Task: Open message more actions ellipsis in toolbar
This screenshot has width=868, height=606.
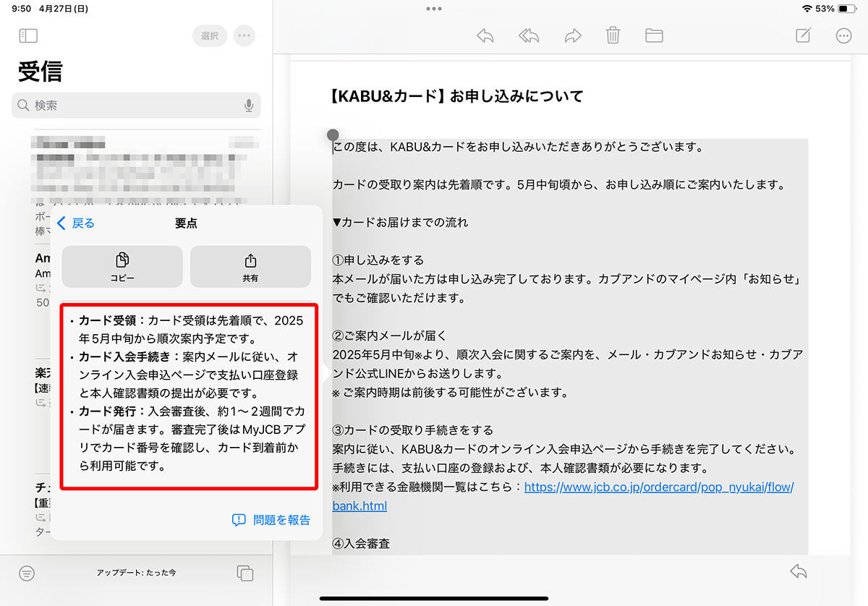Action: click(x=843, y=35)
